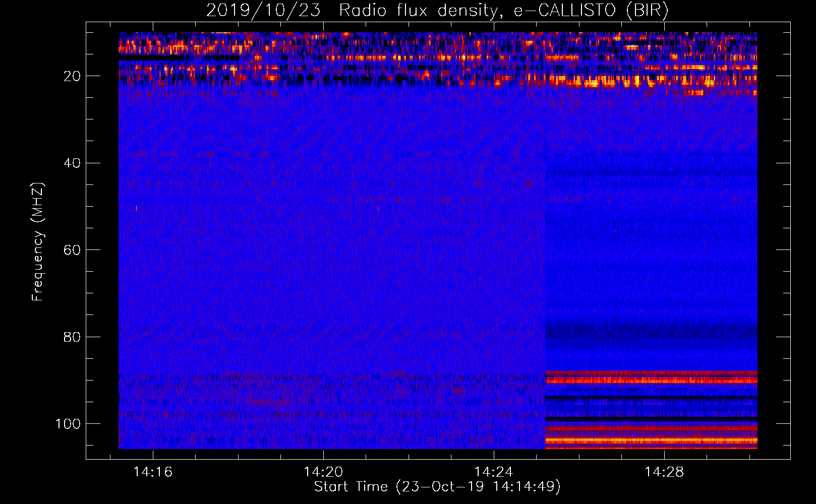Click the Frequency (MHZ) vertical axis label
The height and width of the screenshot is (504, 816).
(38, 242)
